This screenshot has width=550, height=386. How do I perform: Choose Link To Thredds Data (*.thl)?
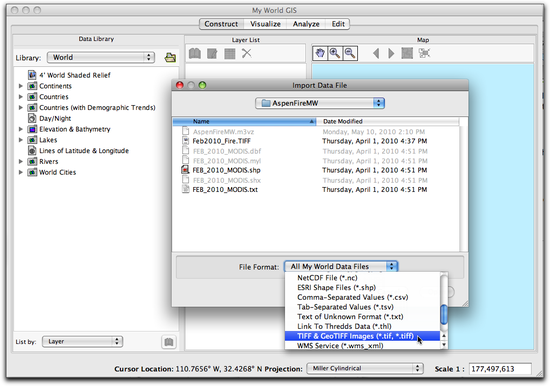(362, 326)
